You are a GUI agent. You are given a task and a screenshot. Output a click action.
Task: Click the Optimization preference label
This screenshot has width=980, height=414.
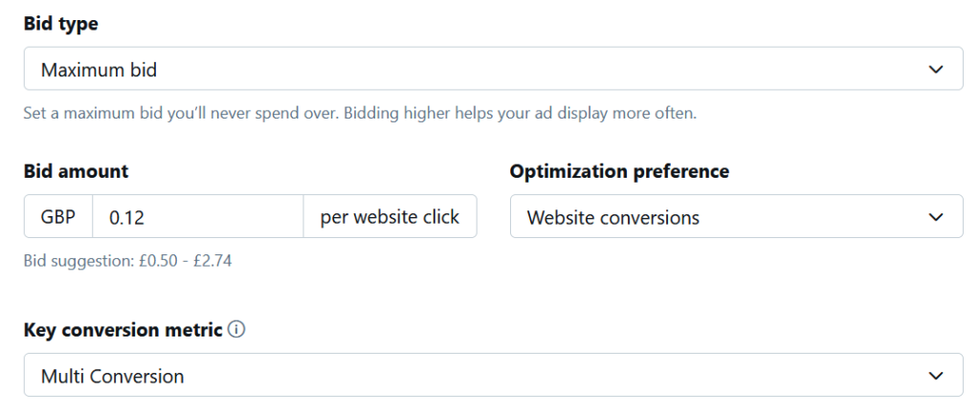pos(619,171)
